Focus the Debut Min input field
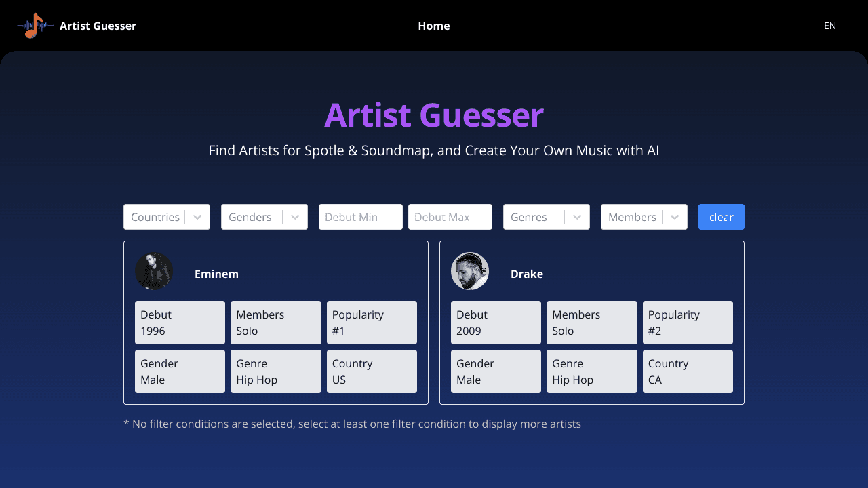 click(361, 217)
